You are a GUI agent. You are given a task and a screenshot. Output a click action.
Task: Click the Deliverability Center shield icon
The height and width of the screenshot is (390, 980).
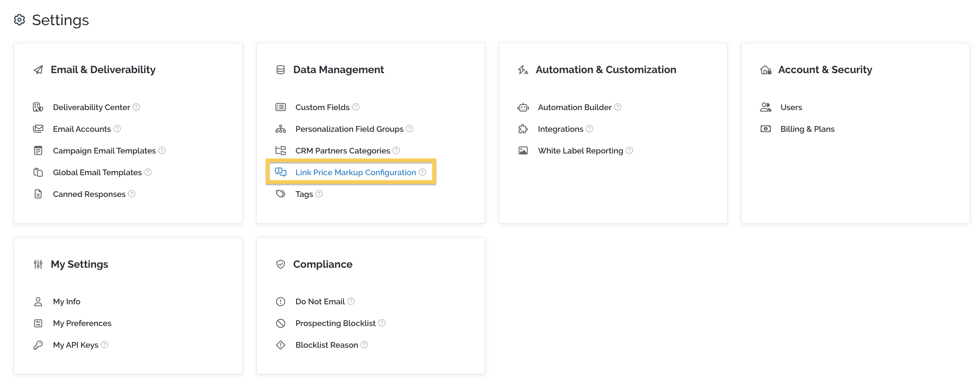[x=38, y=107]
